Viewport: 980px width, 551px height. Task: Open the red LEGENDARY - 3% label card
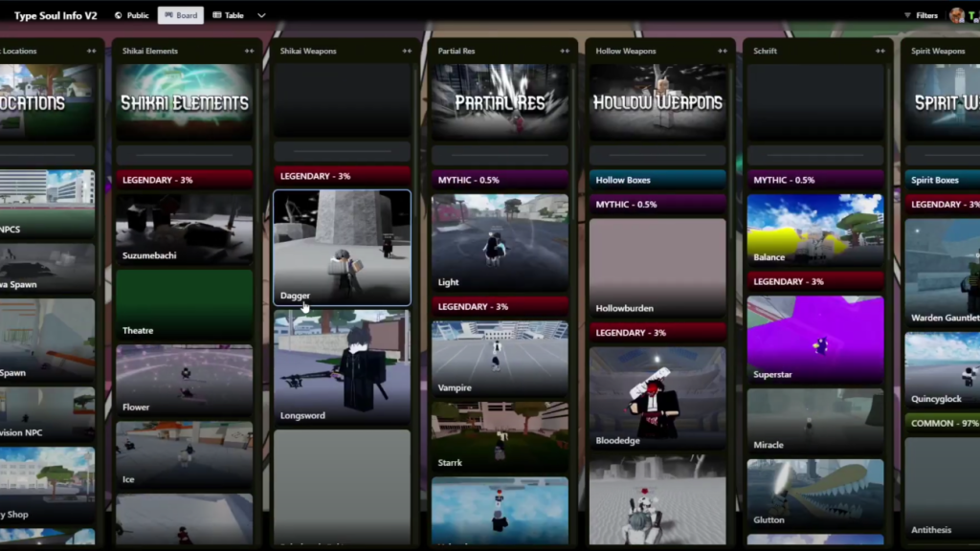coord(184,176)
